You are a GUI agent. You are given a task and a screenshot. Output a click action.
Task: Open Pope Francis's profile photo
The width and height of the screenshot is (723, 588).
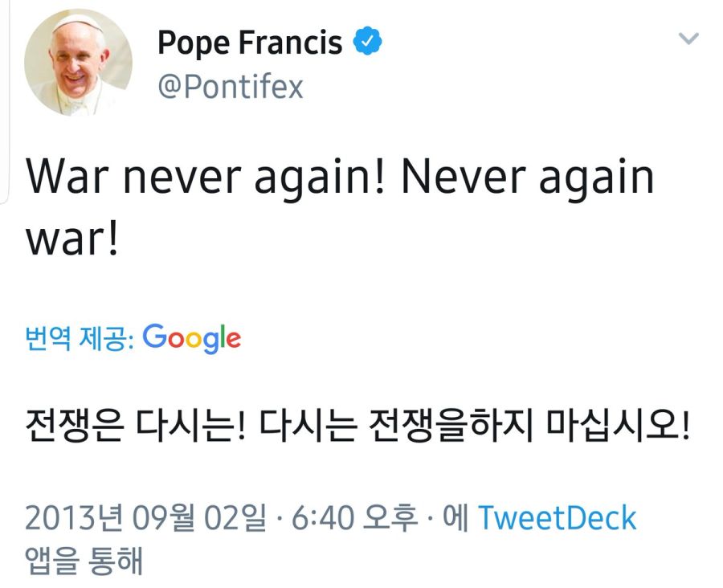pyautogui.click(x=78, y=63)
